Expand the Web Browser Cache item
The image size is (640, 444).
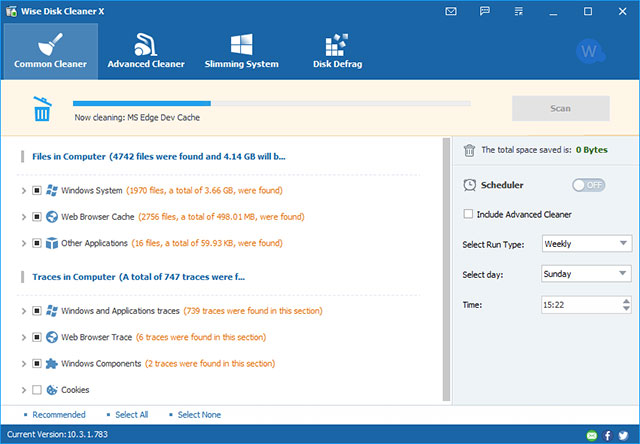tap(23, 216)
